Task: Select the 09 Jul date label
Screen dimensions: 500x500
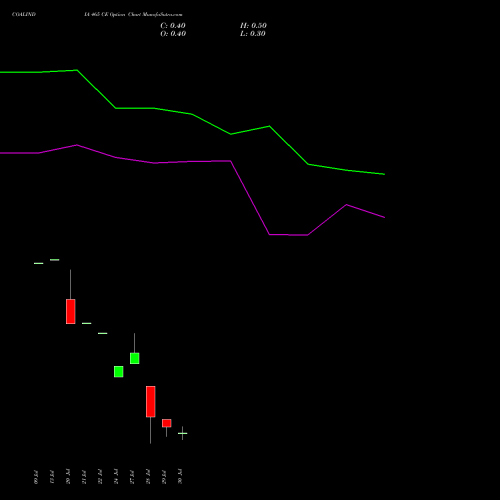Action: pos(36,477)
